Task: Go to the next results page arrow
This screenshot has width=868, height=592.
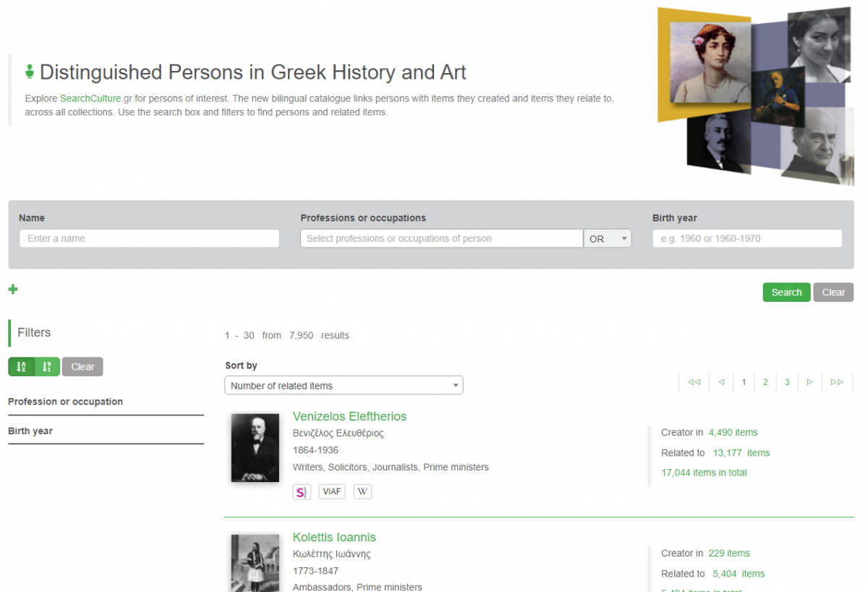Action: point(809,382)
